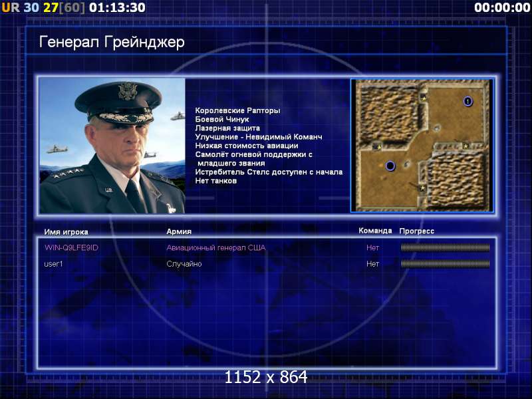Click the '01:13:30' clock readout
This screenshot has width=532, height=399.
(x=118, y=7)
